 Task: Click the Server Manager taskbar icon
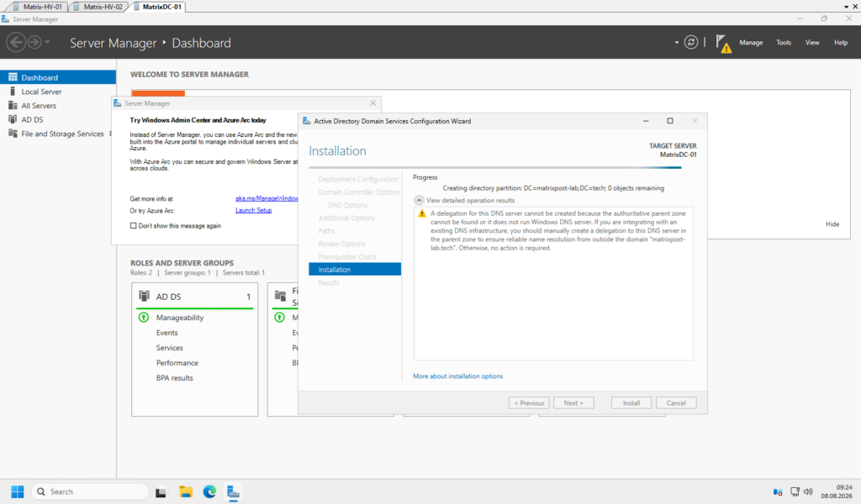tap(233, 492)
